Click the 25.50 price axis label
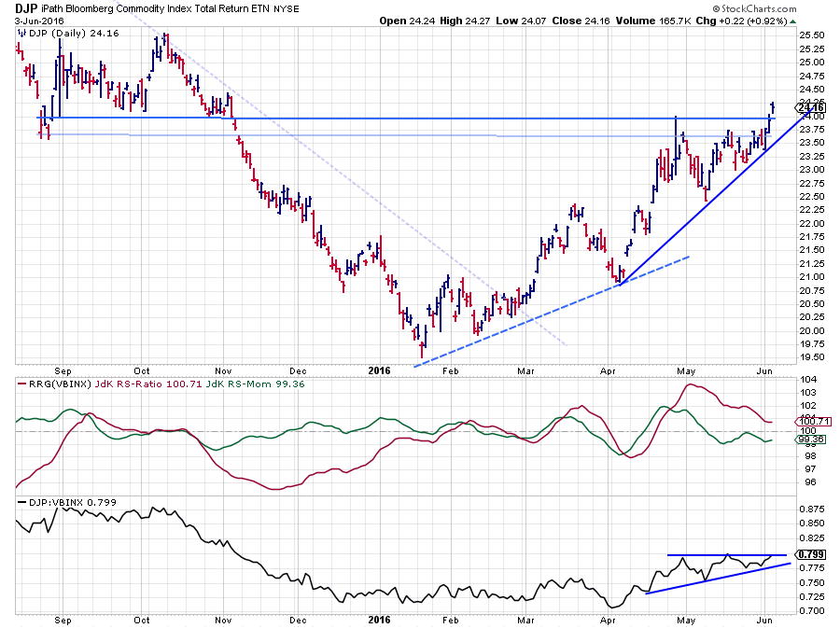The height and width of the screenshot is (628, 840). (809, 35)
